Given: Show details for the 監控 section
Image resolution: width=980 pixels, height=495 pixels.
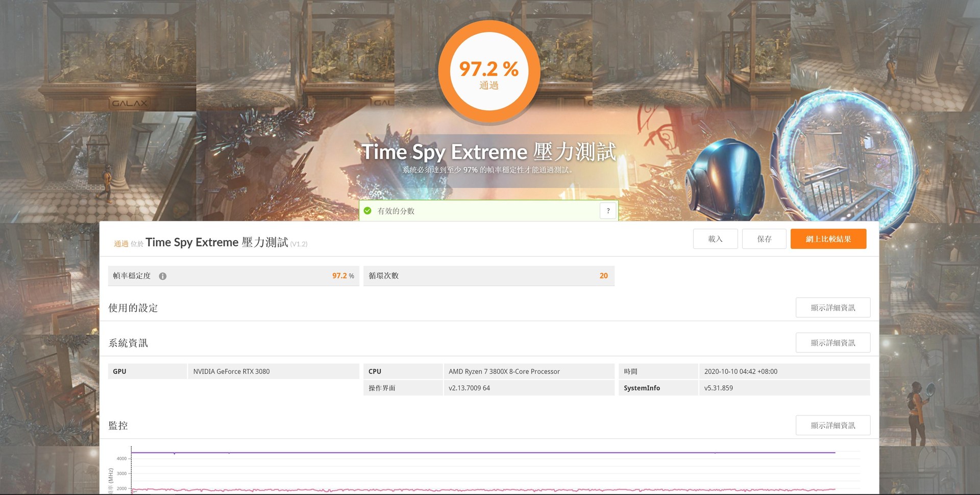Looking at the screenshot, I should coord(833,425).
